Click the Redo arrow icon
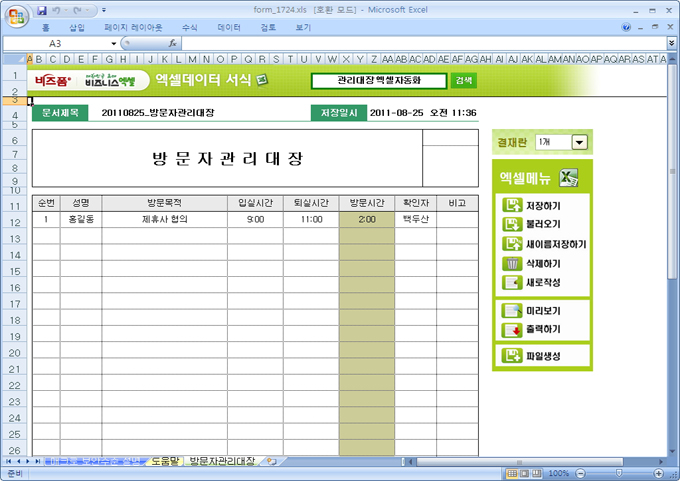This screenshot has width=680, height=481. [78, 10]
